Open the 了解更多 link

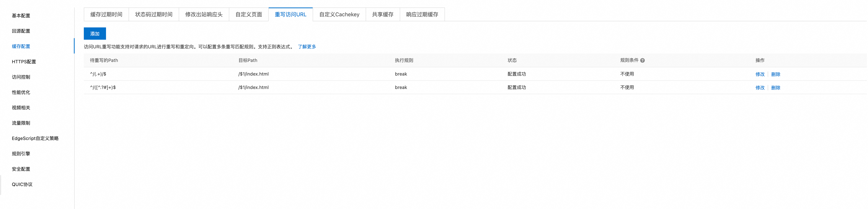(307, 47)
